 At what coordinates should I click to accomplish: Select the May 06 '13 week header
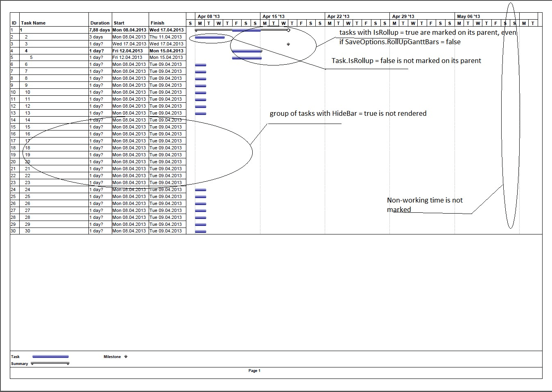pos(468,16)
